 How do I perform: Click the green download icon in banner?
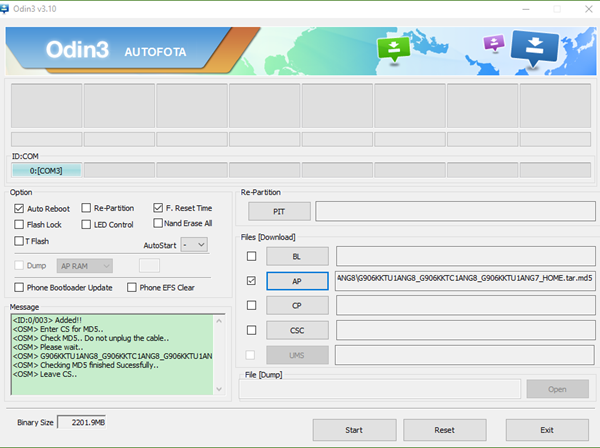[394, 49]
